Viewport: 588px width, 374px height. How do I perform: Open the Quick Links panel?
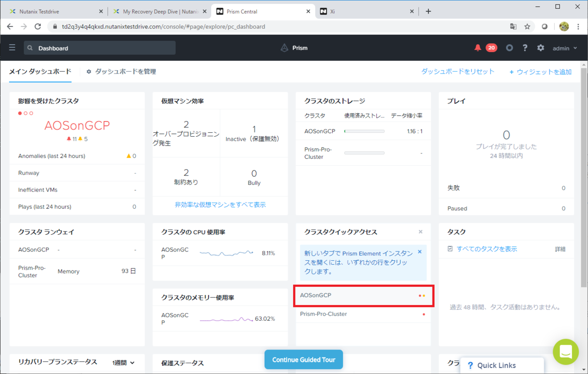coord(502,366)
